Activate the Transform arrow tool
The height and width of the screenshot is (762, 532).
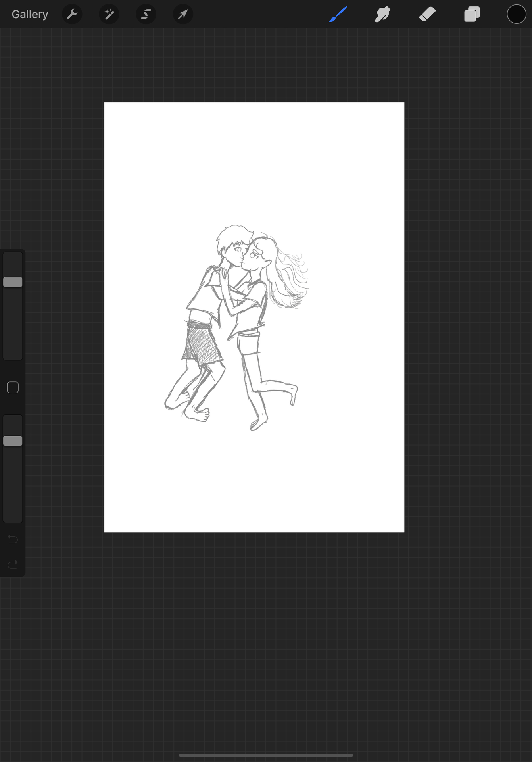(x=183, y=14)
